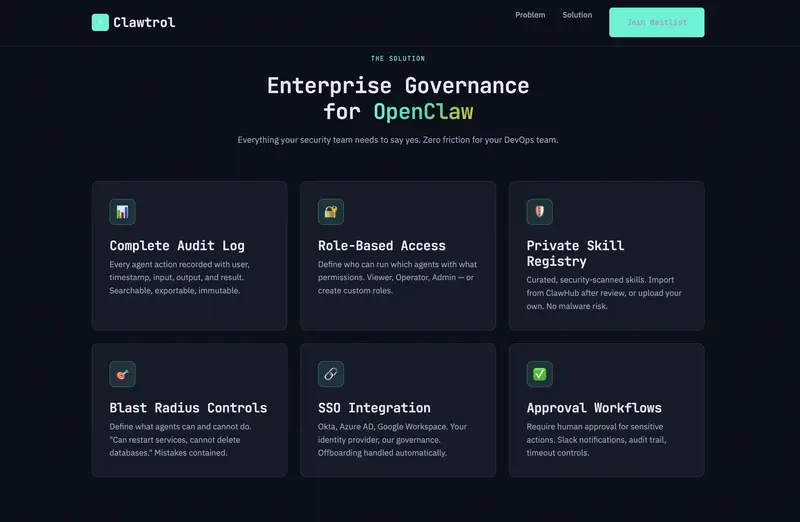This screenshot has width=800, height=522.
Task: Click the SSO Integration link icon
Action: pyautogui.click(x=331, y=374)
